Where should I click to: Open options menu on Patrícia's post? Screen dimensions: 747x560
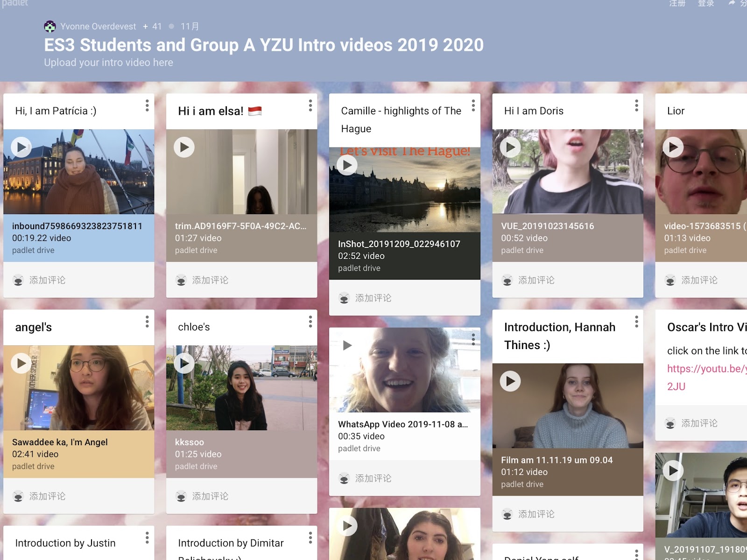[147, 105]
